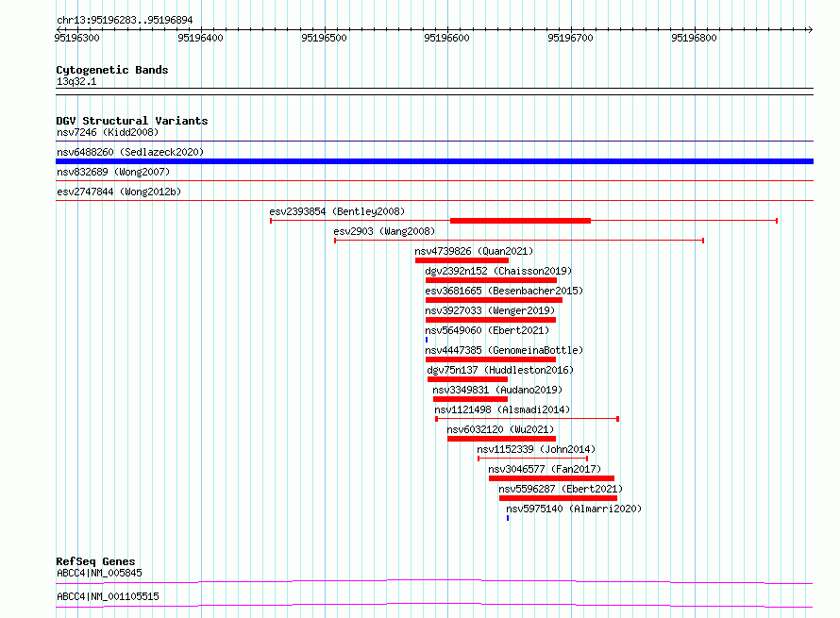The height and width of the screenshot is (618, 840).
Task: Click ruler position 95196600
Action: (446, 38)
